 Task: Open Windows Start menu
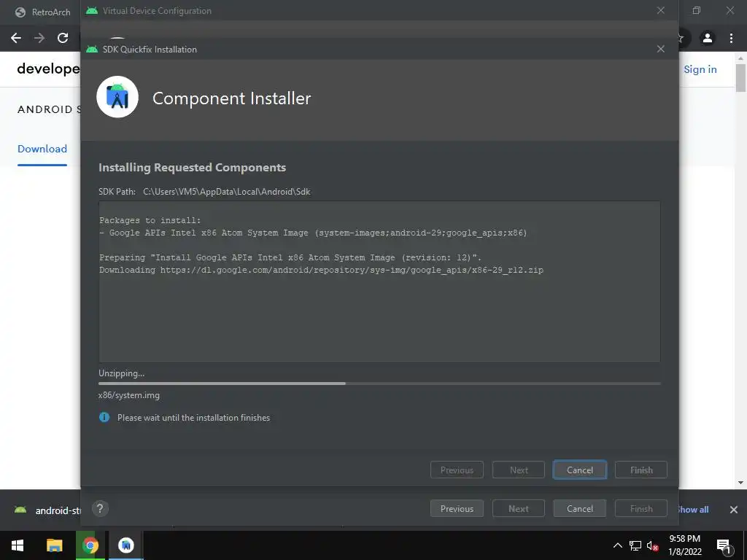tap(18, 545)
